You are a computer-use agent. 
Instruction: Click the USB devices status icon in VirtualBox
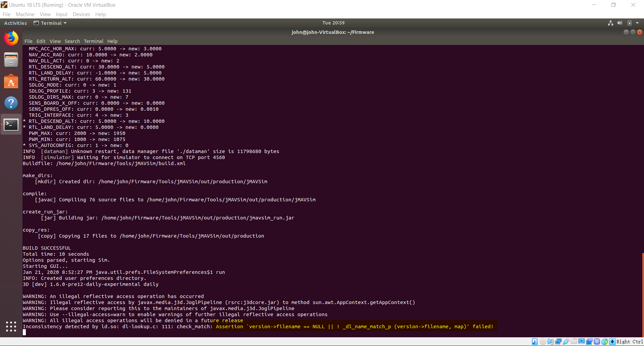click(566, 341)
